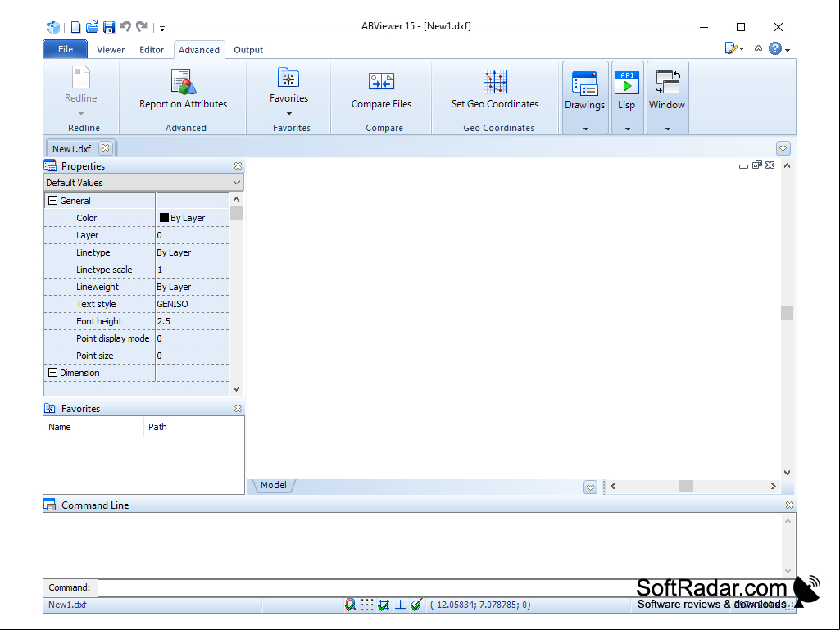This screenshot has width=840, height=630.
Task: Collapse the Dimension property group
Action: [53, 372]
